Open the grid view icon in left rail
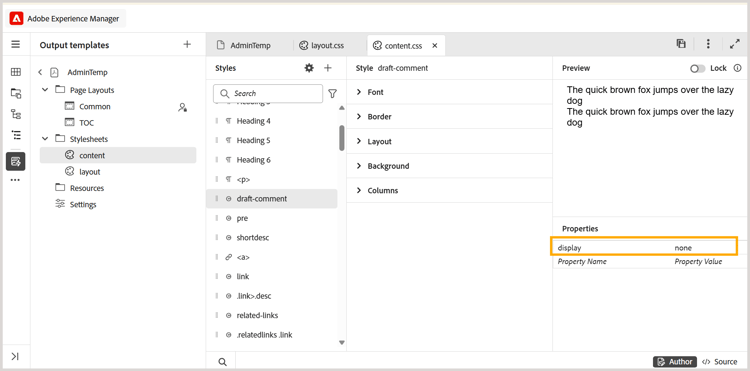The height and width of the screenshot is (371, 750). tap(16, 72)
